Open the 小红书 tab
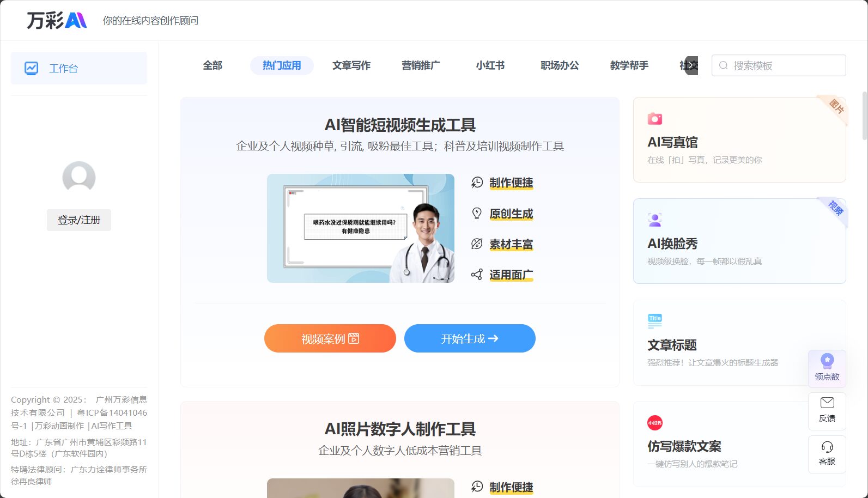 [x=490, y=65]
